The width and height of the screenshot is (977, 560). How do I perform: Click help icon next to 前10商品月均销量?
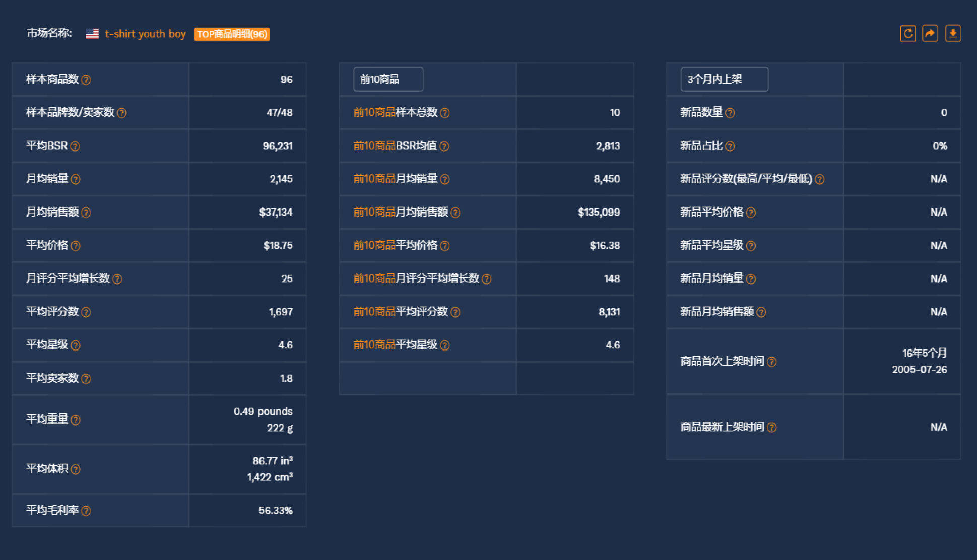445,179
